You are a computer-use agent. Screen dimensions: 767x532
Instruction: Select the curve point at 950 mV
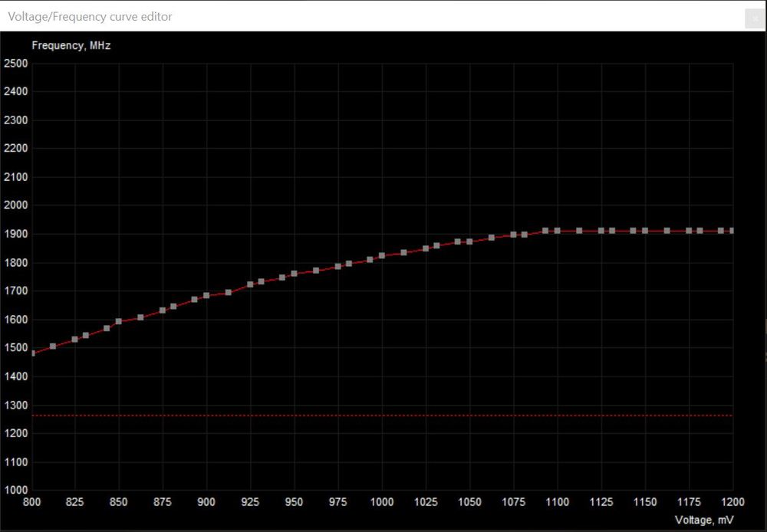(x=294, y=273)
